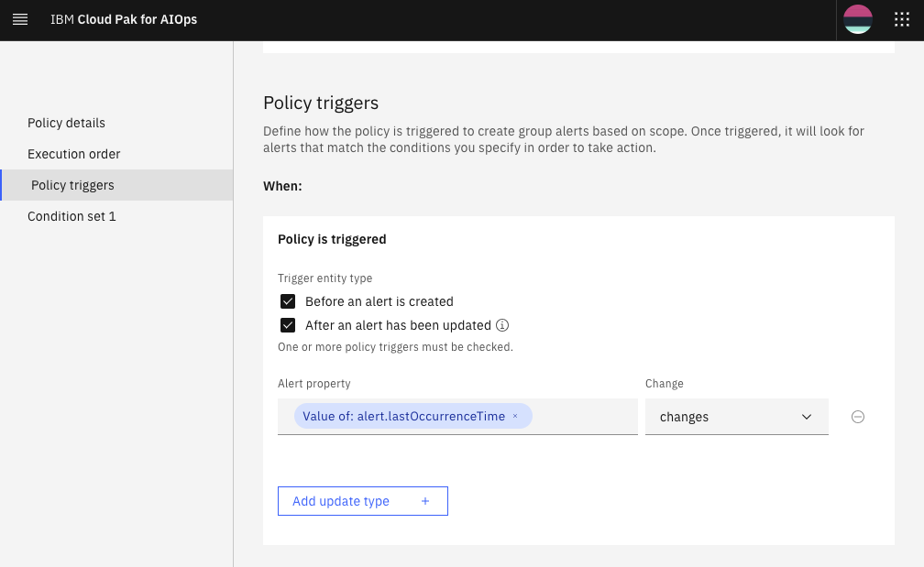Go to Execution order section
The width and height of the screenshot is (924, 567).
73,154
